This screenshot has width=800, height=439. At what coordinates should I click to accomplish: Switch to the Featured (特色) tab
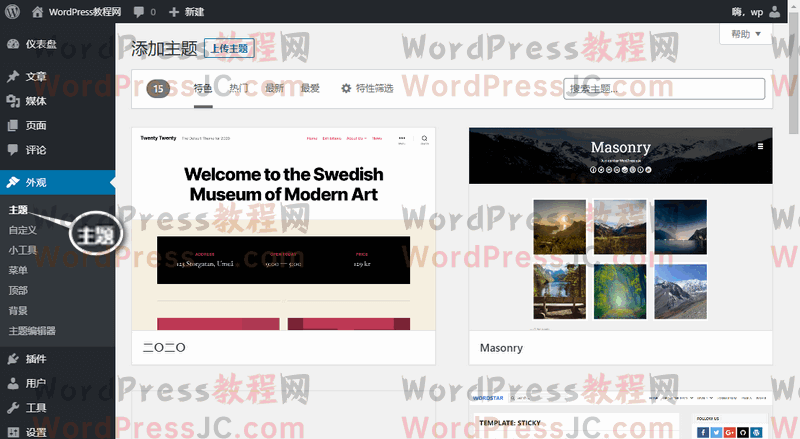click(203, 88)
